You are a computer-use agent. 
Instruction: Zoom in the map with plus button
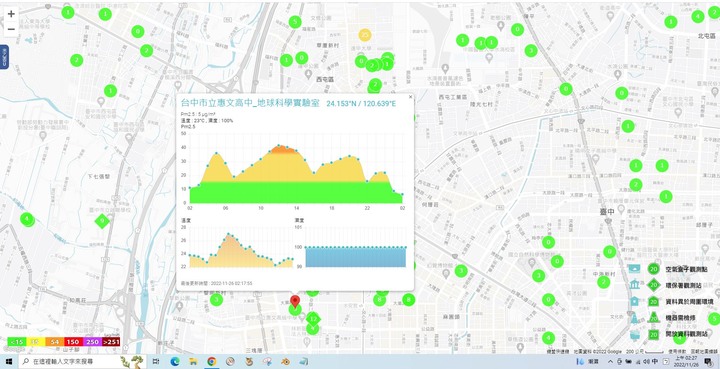pyautogui.click(x=11, y=14)
